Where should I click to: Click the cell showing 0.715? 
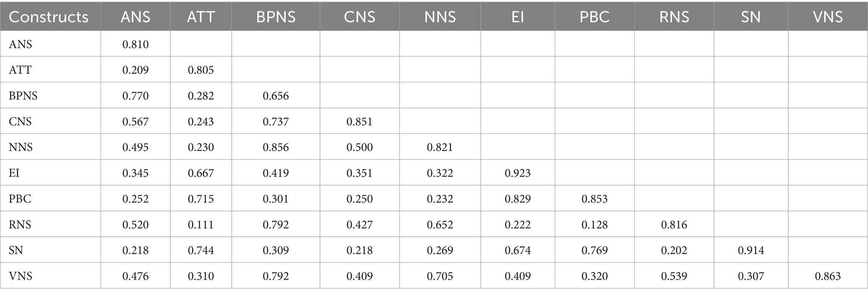[x=201, y=199]
